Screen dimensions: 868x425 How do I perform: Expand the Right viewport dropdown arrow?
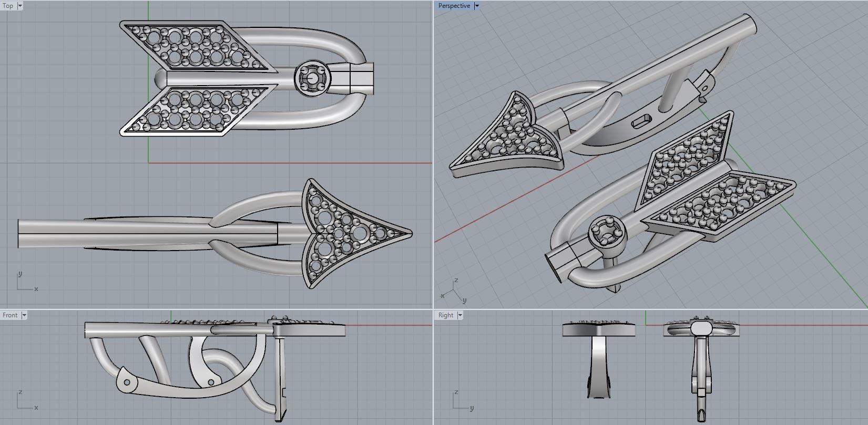pyautogui.click(x=460, y=315)
